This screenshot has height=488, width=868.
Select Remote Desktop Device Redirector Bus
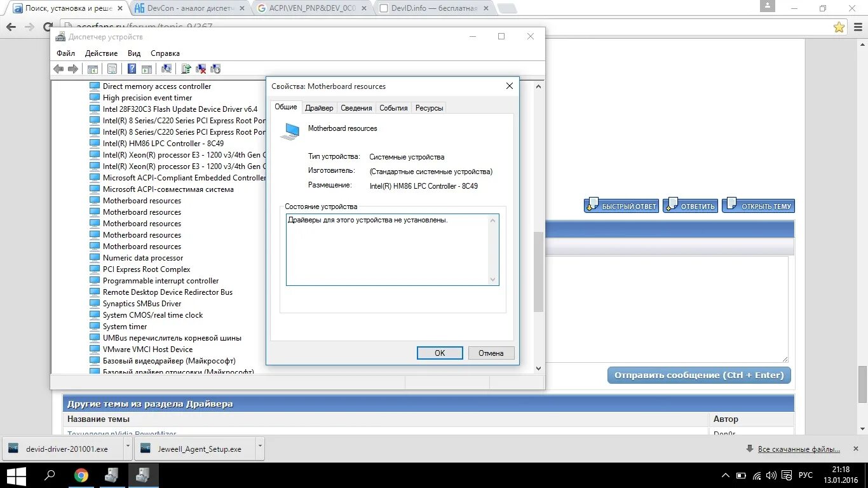coord(168,292)
